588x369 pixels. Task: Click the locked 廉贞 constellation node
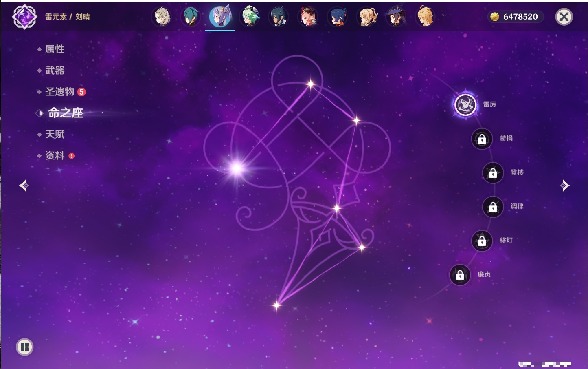coord(460,275)
